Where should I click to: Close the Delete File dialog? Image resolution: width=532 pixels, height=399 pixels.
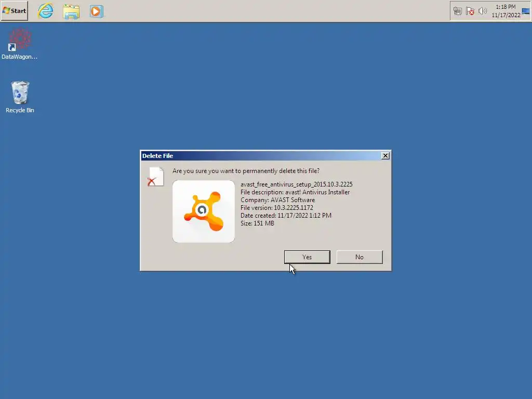385,156
